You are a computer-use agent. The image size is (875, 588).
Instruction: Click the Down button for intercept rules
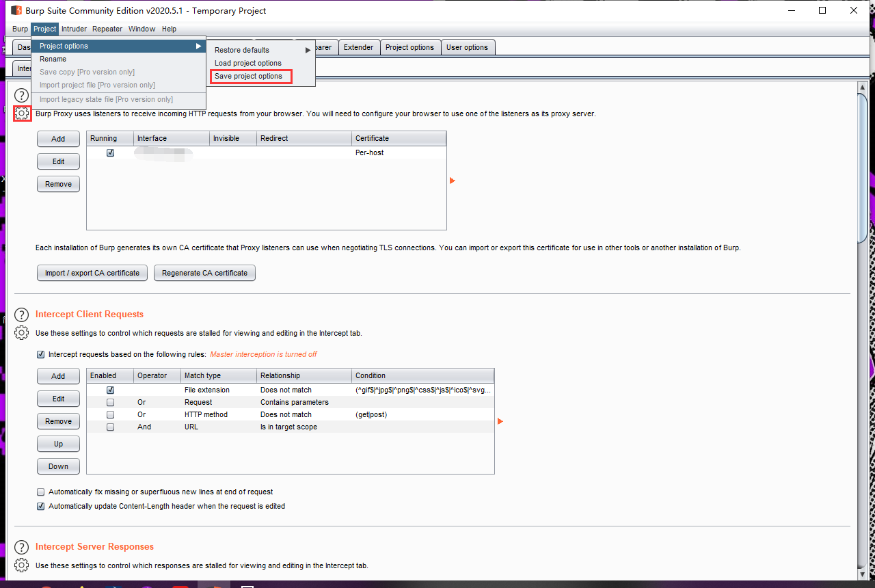(58, 466)
